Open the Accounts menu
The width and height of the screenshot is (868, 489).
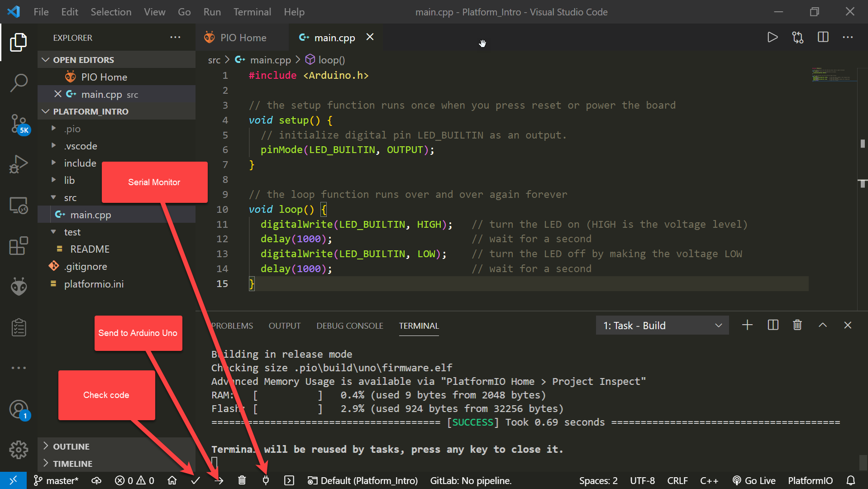coord(19,410)
